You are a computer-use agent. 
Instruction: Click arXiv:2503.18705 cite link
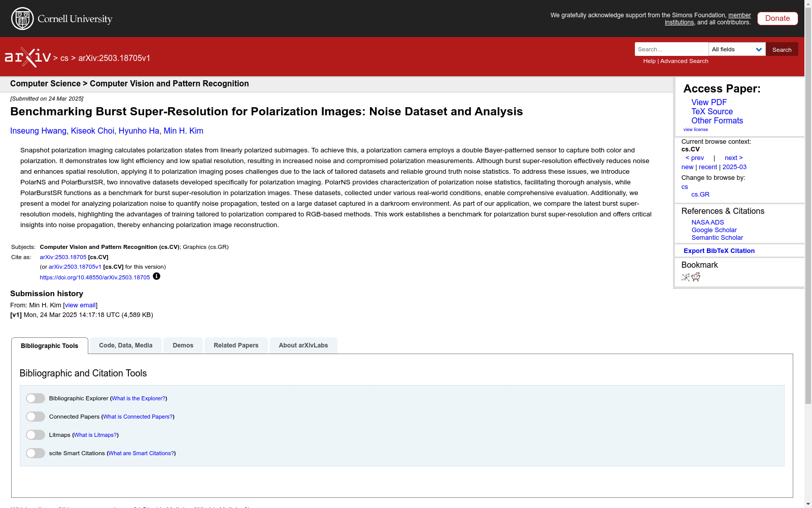pyautogui.click(x=63, y=257)
